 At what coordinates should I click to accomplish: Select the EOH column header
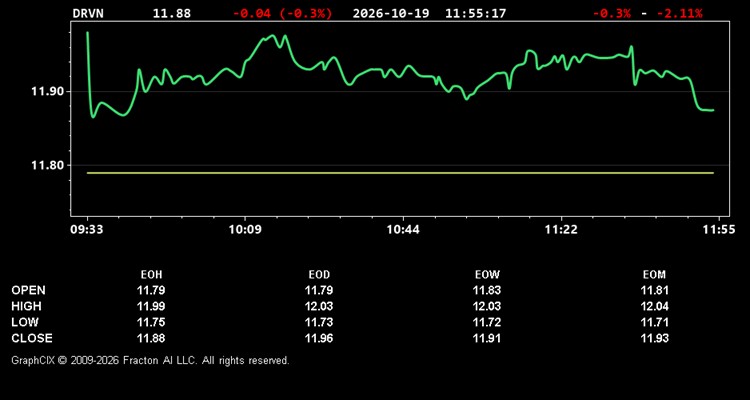tap(151, 275)
